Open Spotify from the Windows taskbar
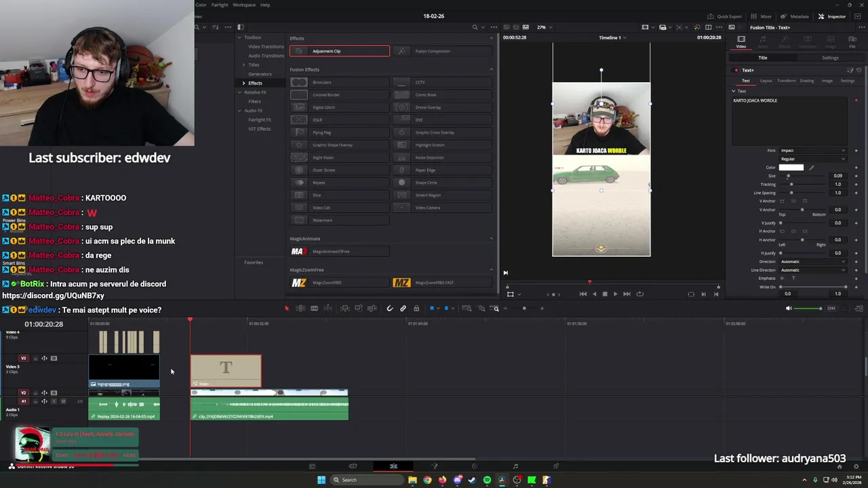 point(487,480)
